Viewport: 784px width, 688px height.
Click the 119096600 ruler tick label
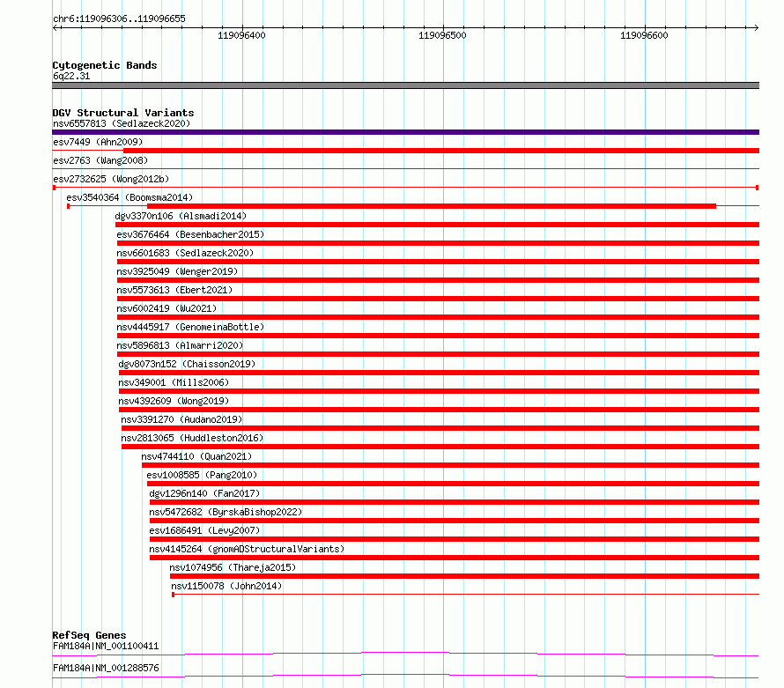pos(644,35)
